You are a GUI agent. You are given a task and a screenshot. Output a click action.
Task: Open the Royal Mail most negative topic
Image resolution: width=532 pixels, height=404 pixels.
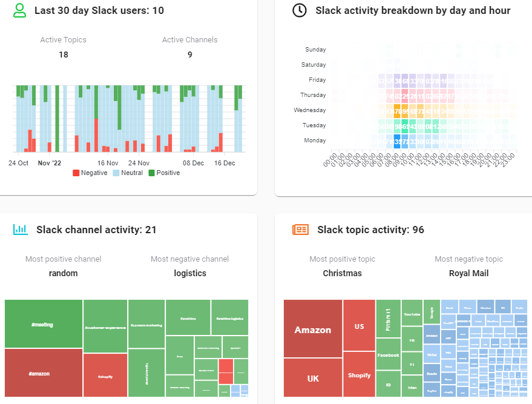pyautogui.click(x=468, y=273)
